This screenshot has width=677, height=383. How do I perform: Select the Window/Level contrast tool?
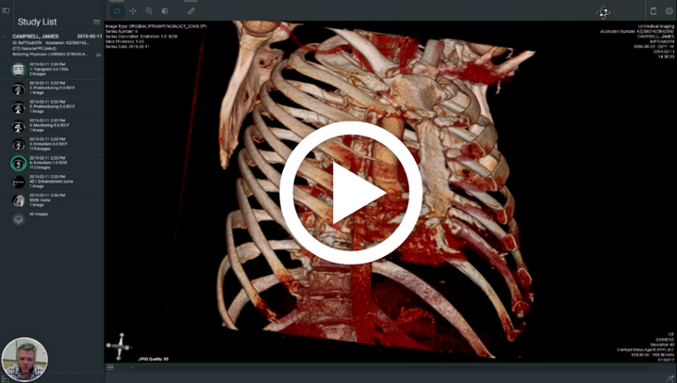coord(165,11)
